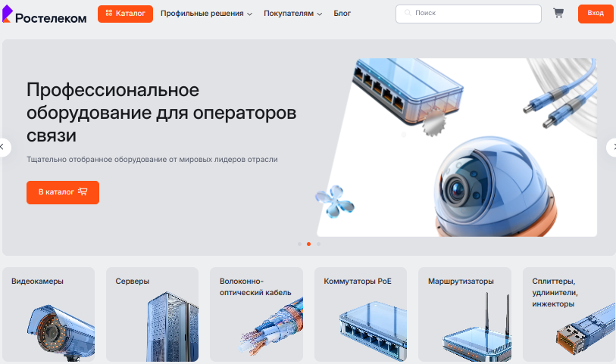This screenshot has width=616, height=364.
Task: Click text Тщательно отобранное оборудование от мировых лидеров
Action: pos(152,160)
